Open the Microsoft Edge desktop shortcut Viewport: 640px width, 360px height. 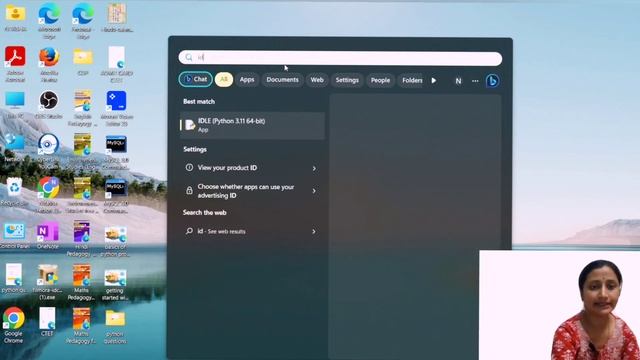49,20
